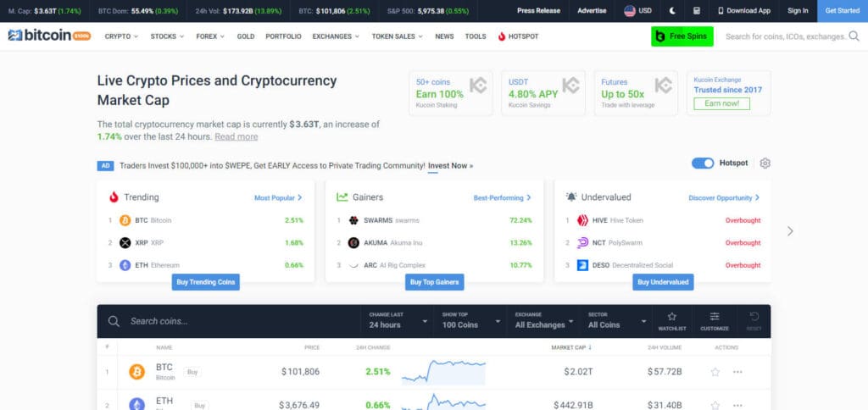Switch to dark mode moon icon
The height and width of the screenshot is (410, 868).
(672, 10)
